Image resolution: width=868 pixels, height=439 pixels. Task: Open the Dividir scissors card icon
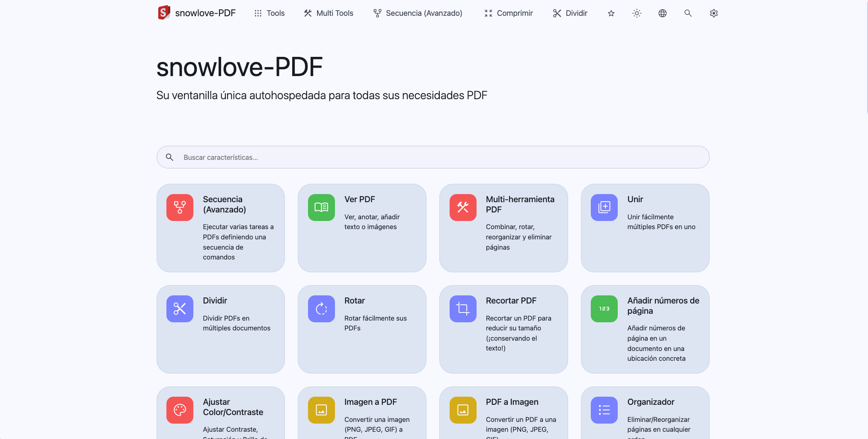(180, 309)
